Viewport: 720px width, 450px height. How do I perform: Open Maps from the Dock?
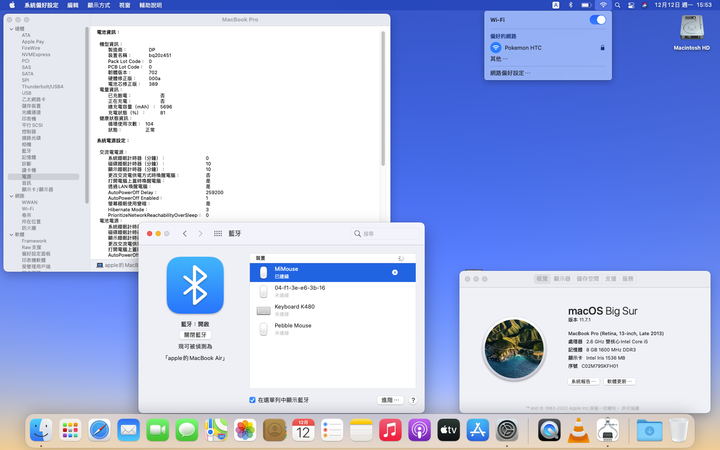(216, 430)
